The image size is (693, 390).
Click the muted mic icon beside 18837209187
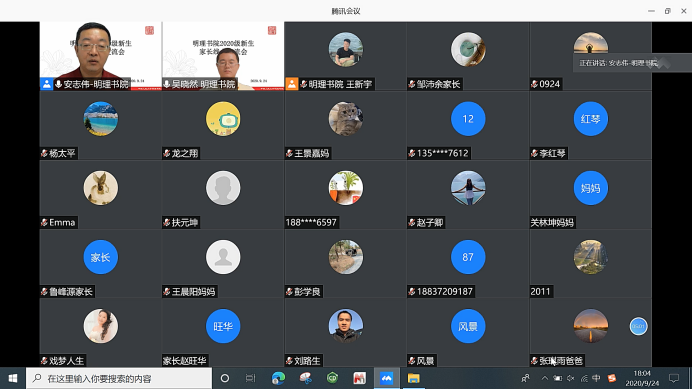tap(411, 292)
